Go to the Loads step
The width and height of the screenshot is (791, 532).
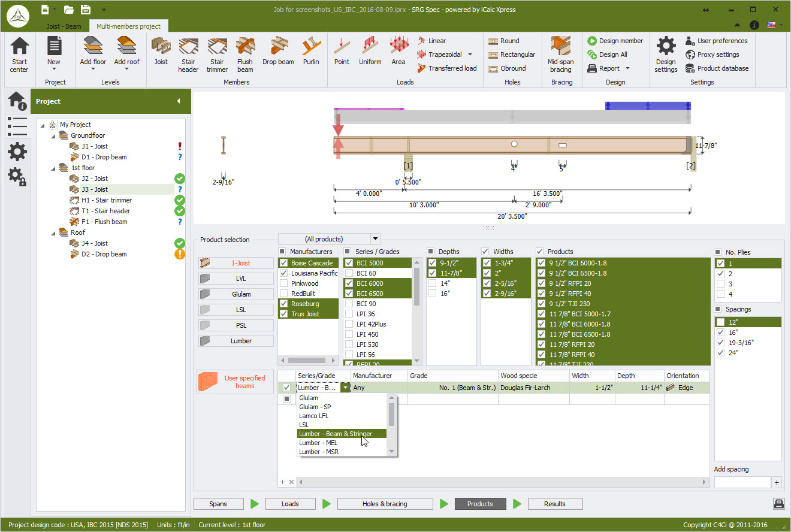(x=290, y=504)
